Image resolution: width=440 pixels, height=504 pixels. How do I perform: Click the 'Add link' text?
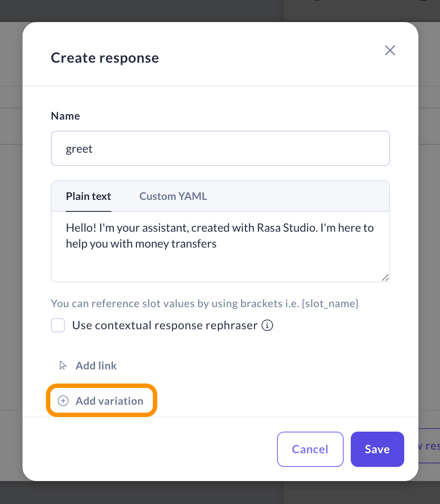click(x=96, y=365)
